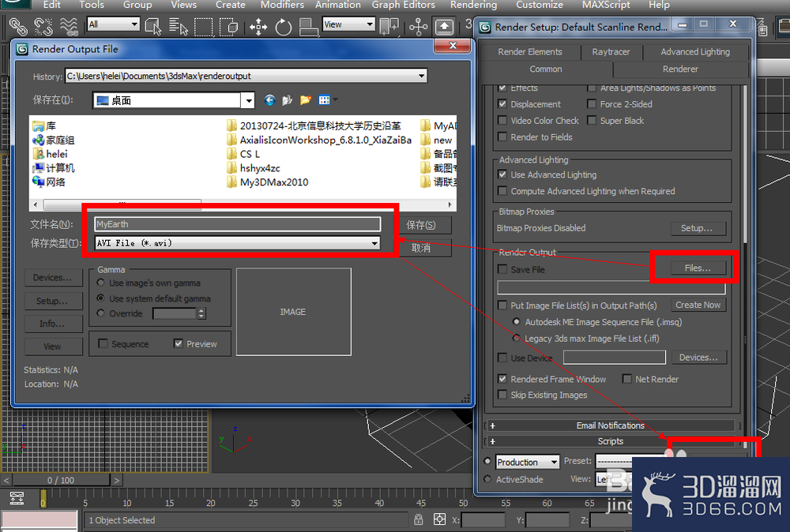790x532 pixels.
Task: Uncheck Rendered Frame Window
Action: pos(502,379)
